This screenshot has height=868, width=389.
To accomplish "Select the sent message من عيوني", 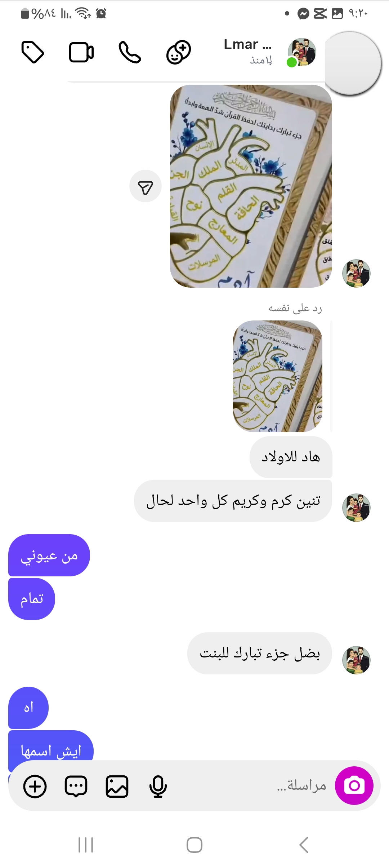I will (49, 555).
